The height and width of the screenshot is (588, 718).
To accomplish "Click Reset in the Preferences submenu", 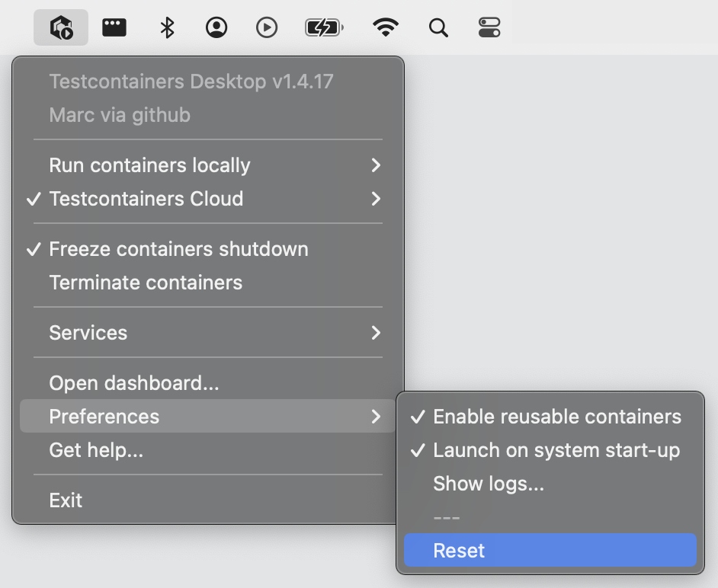I will 458,550.
